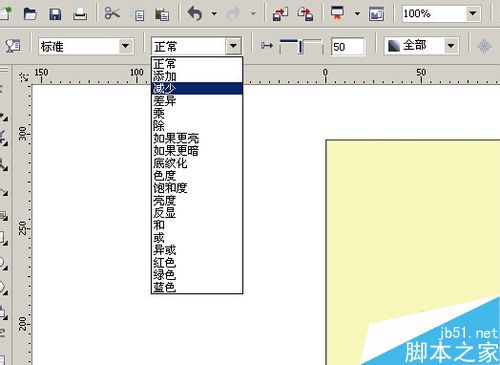Collapse the 正常 merge mode dropdown arrow
The width and height of the screenshot is (500, 365).
pyautogui.click(x=233, y=46)
